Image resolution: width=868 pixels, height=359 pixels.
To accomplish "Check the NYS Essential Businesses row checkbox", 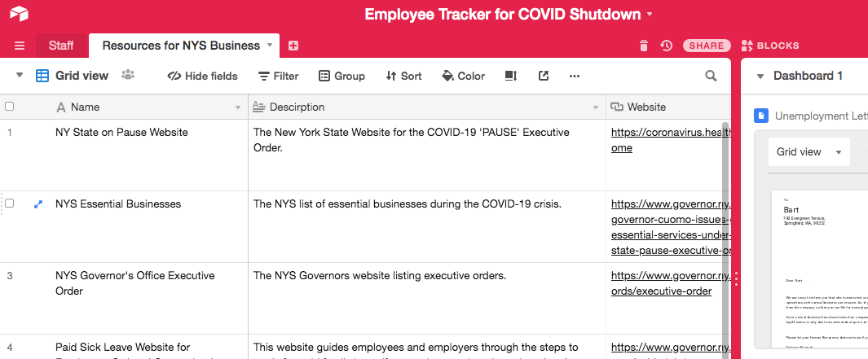I will pos(10,204).
